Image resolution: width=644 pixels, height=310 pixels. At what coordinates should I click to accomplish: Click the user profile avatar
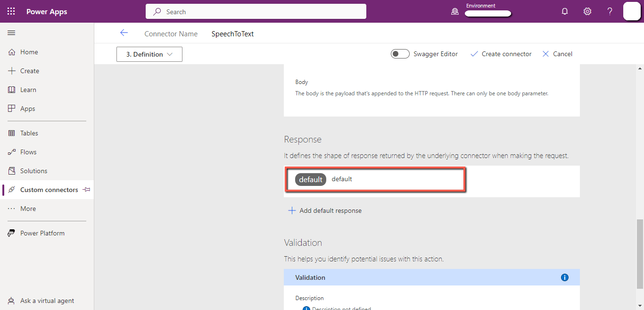coord(632,11)
